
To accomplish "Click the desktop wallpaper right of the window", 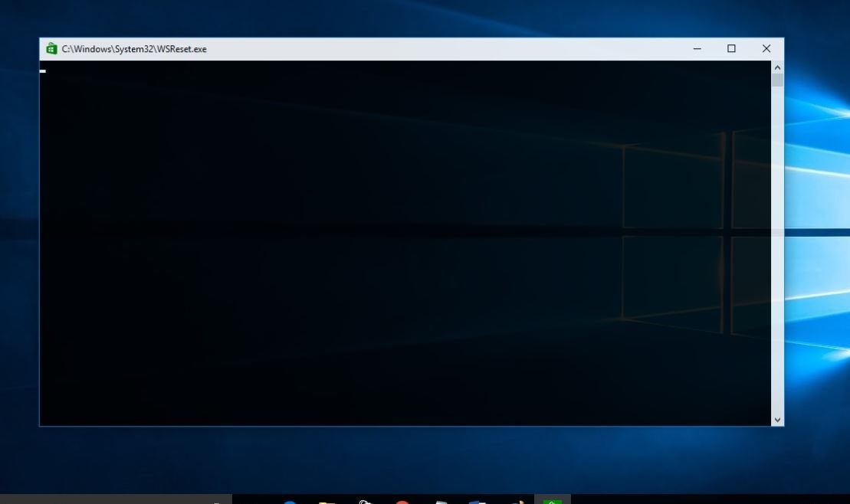I will tap(816, 230).
